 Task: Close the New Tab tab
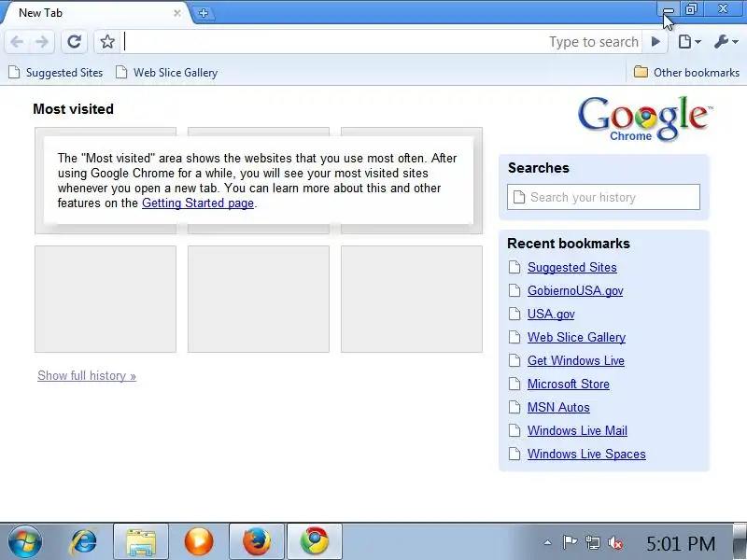[177, 13]
